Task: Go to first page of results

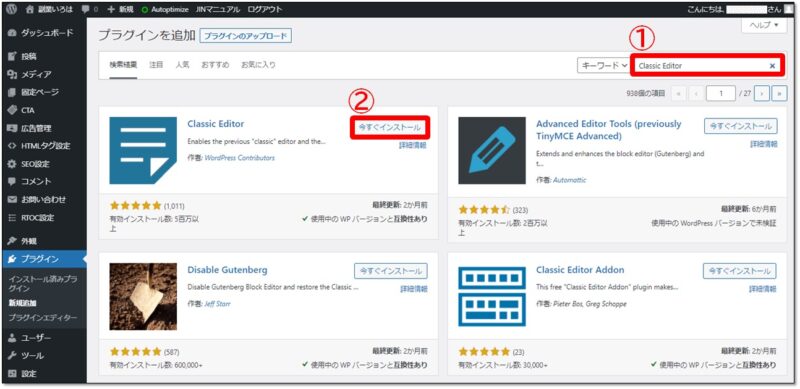Action: click(679, 93)
